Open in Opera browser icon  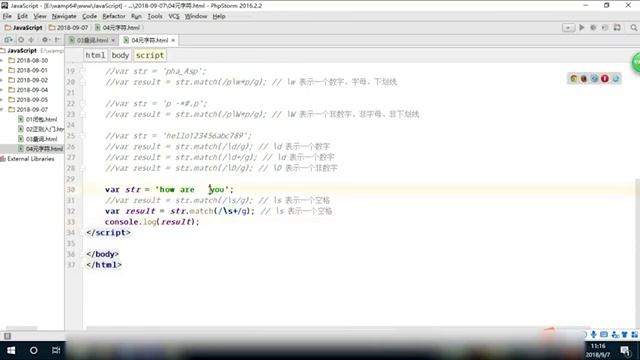coord(604,78)
